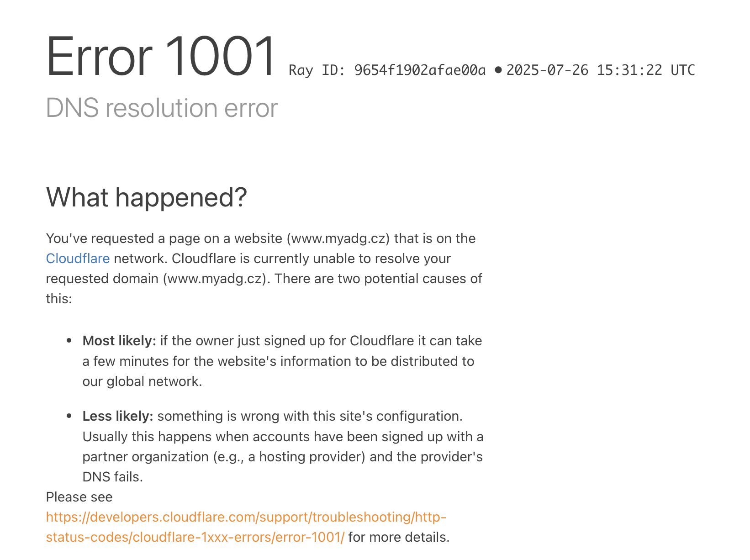Click the DNS fails. line
This screenshot has width=750, height=560.
pos(113,477)
